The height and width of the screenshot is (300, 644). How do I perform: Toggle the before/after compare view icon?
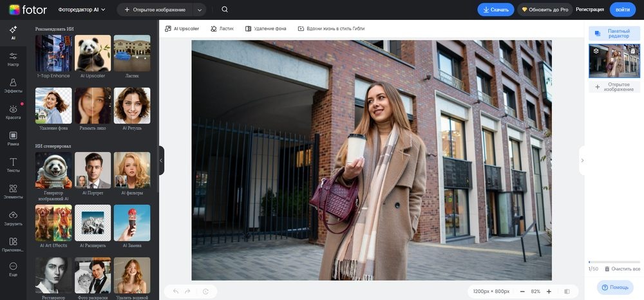tap(567, 292)
